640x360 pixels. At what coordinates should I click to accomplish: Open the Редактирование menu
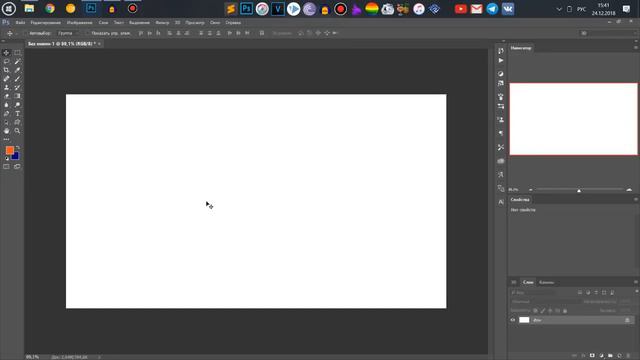pyautogui.click(x=45, y=22)
